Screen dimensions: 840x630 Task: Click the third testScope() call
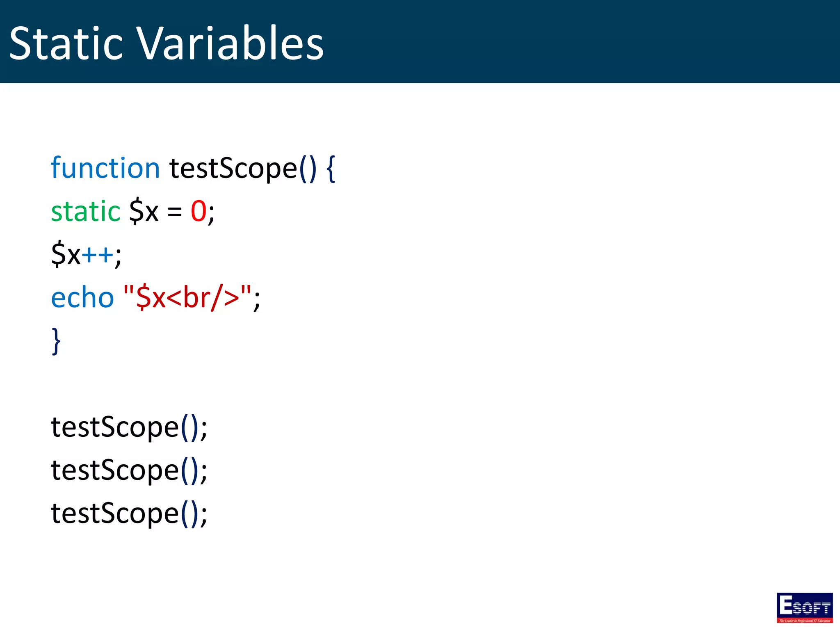coord(129,513)
